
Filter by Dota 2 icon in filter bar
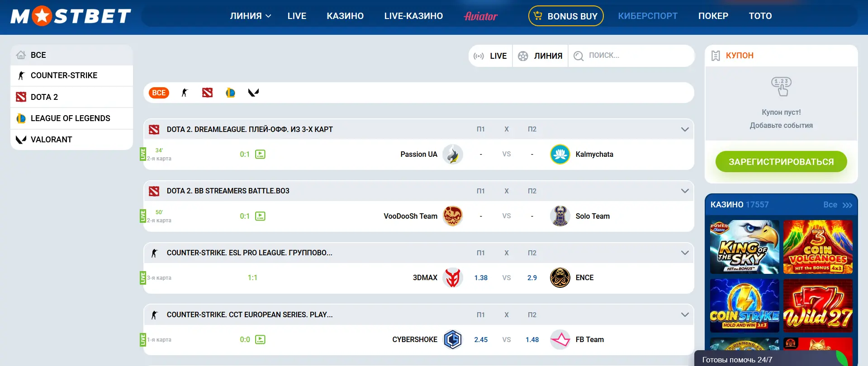coord(207,93)
